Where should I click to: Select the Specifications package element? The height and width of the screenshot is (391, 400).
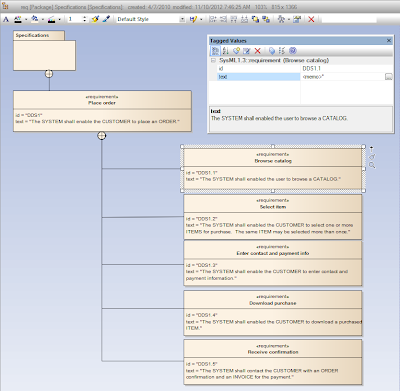click(x=44, y=51)
